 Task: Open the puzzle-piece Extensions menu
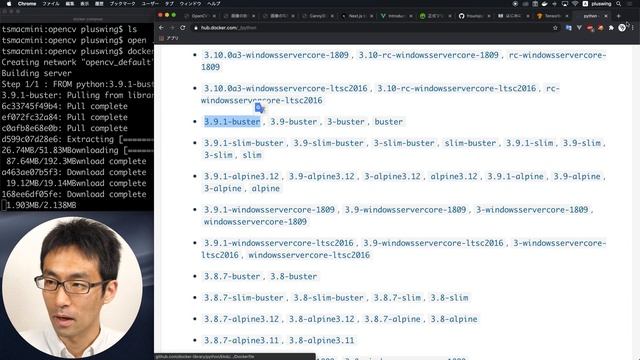(x=611, y=28)
